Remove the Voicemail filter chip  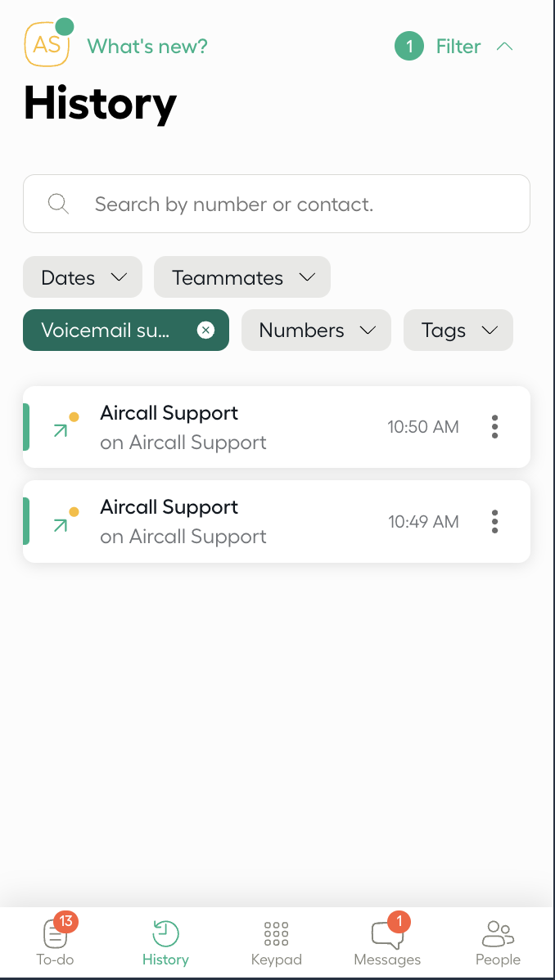click(206, 330)
